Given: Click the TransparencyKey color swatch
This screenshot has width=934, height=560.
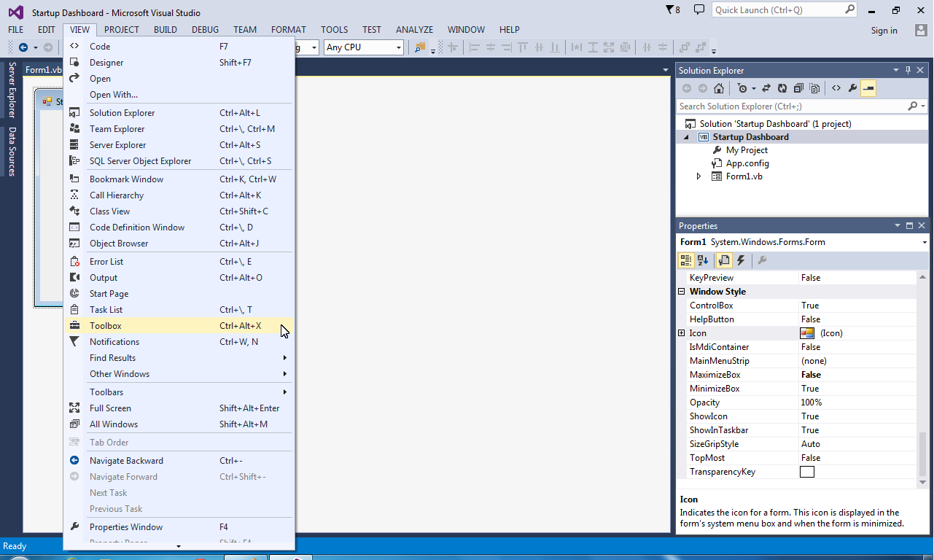Looking at the screenshot, I should point(807,472).
